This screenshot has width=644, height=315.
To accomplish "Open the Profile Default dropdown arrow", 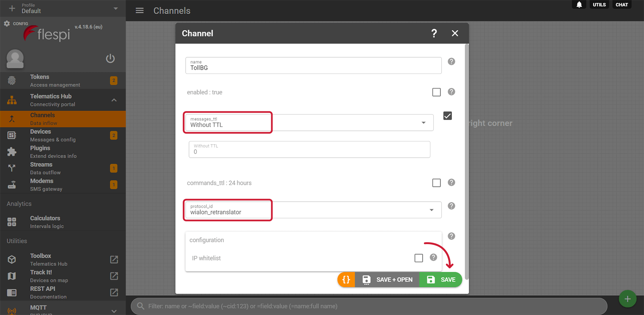I will [x=116, y=8].
